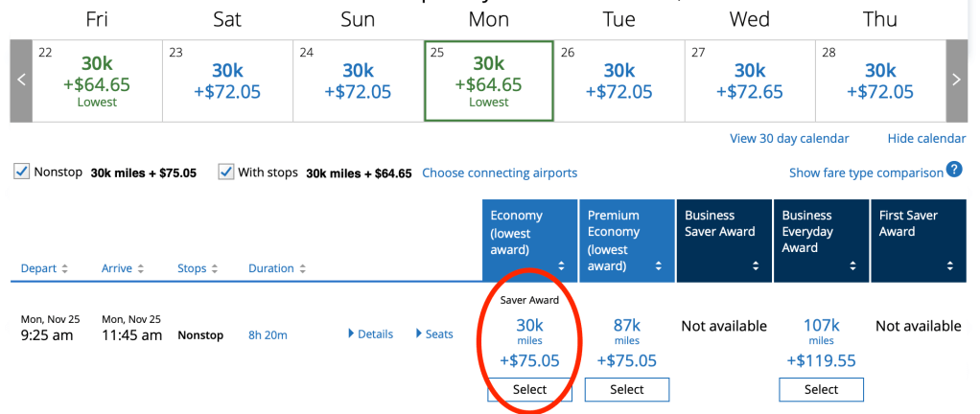The width and height of the screenshot is (980, 414).
Task: Open the fare type comparison help icon
Action: [x=954, y=171]
